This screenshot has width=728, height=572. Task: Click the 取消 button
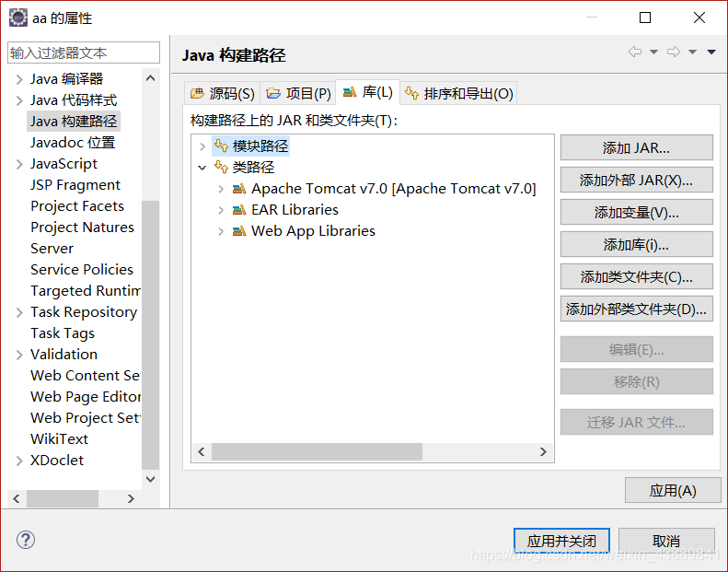666,541
